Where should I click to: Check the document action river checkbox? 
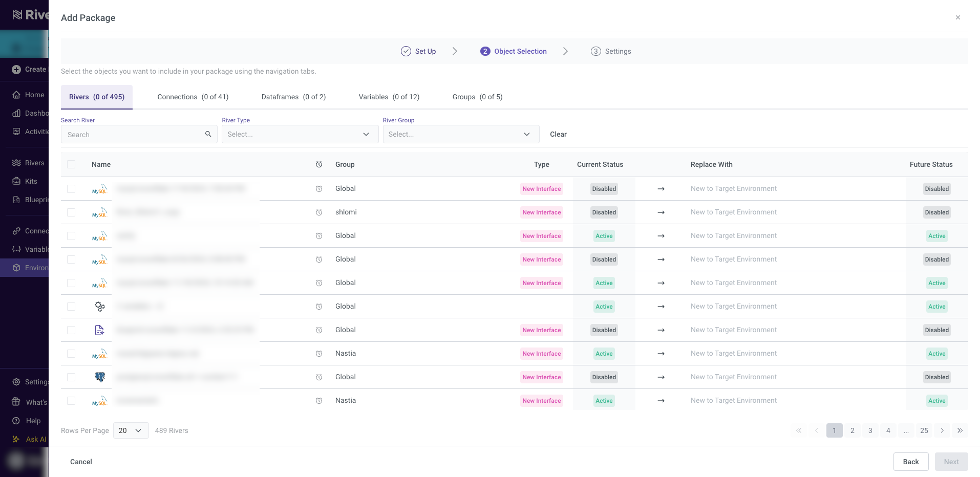[x=71, y=330]
